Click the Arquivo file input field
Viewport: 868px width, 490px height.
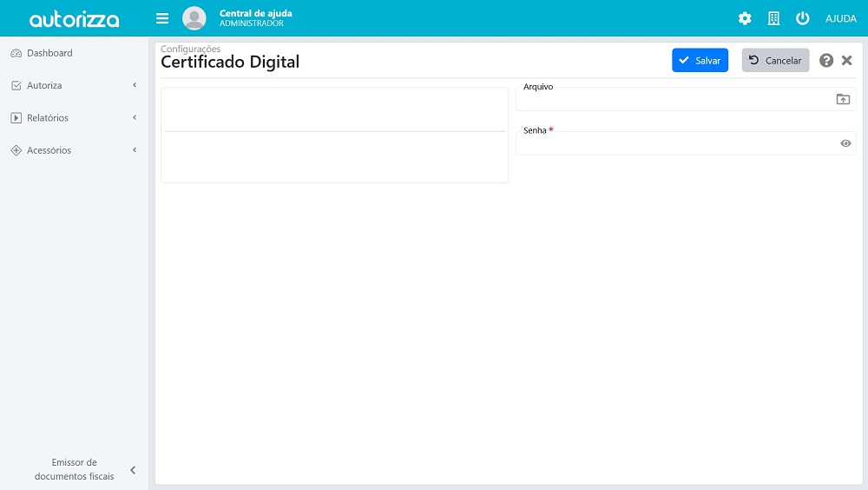pyautogui.click(x=674, y=100)
